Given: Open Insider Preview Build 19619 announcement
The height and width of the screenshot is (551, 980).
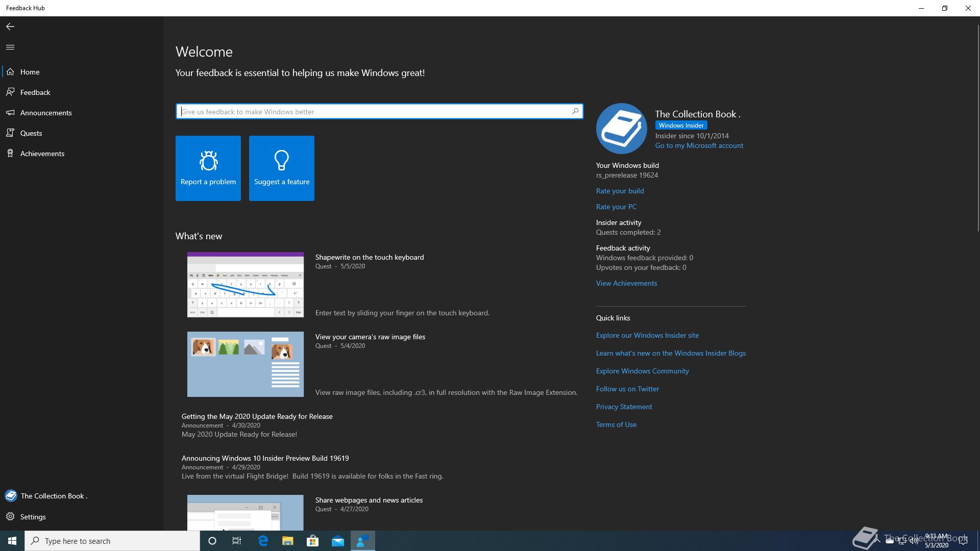Looking at the screenshot, I should pyautogui.click(x=265, y=458).
